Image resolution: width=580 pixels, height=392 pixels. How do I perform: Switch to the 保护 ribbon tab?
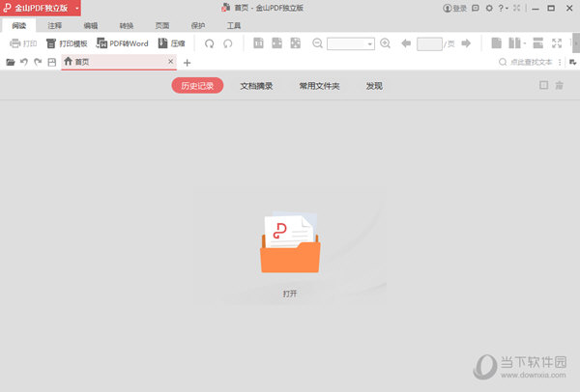point(198,25)
